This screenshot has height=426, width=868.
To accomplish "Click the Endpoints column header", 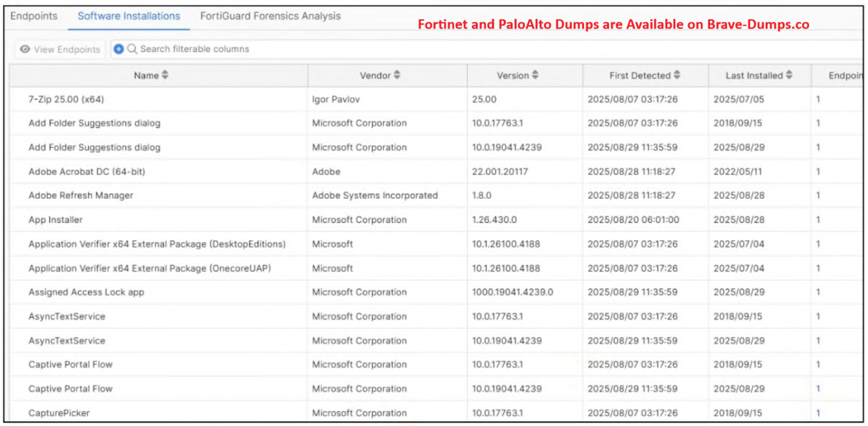I will point(845,76).
